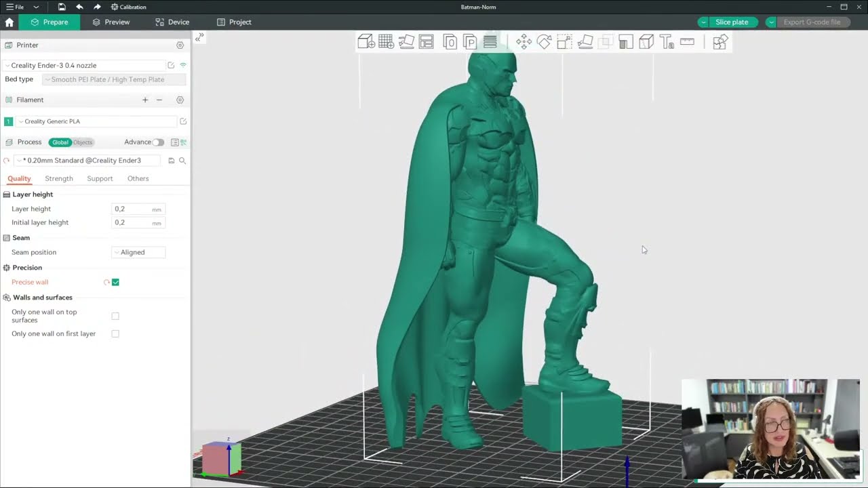Open the Calibration menu button
This screenshot has width=868, height=488.
point(128,7)
